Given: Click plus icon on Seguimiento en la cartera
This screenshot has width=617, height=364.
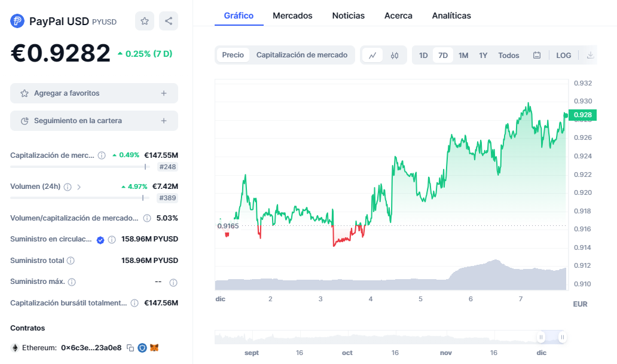Looking at the screenshot, I should click(164, 121).
